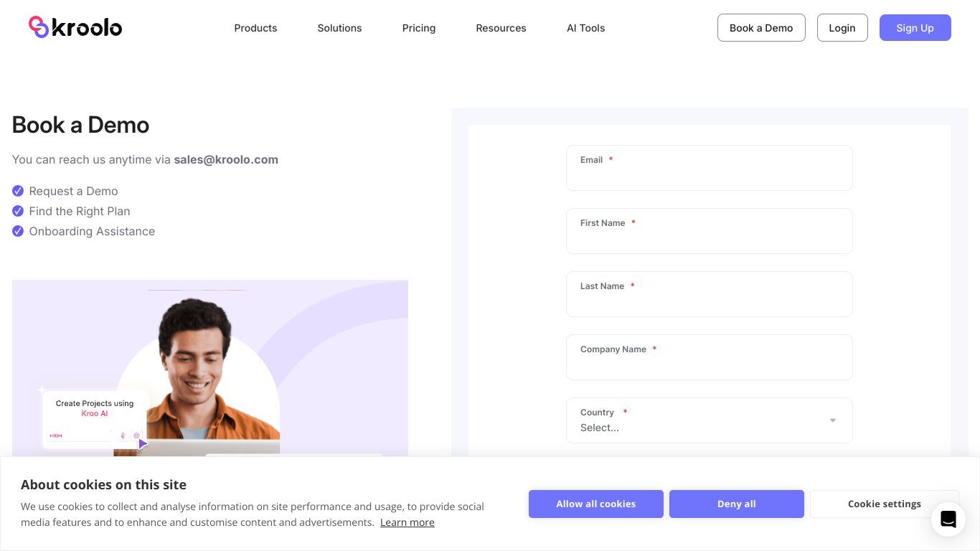Click the About cookies on this site heading

[x=103, y=485]
